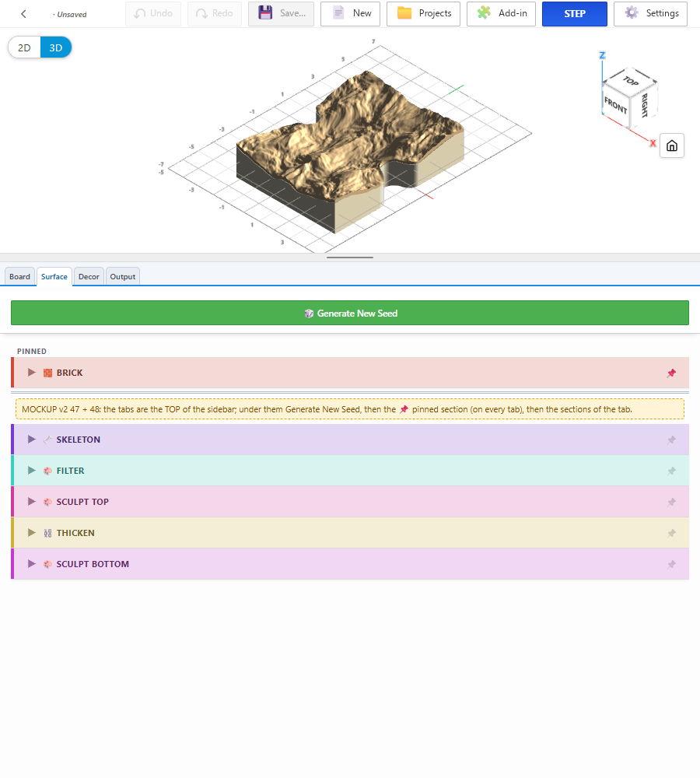The height and width of the screenshot is (778, 700).
Task: Click the New document page icon
Action: 338,13
